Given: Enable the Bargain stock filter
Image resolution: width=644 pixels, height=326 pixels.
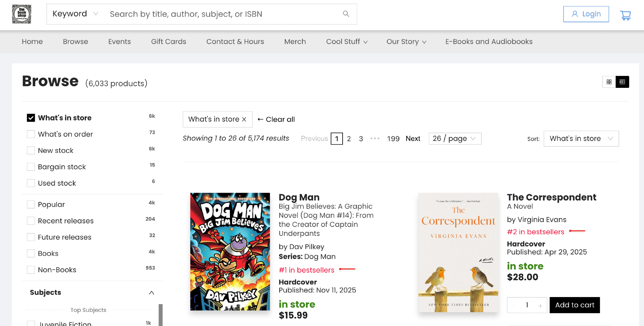Looking at the screenshot, I should click(x=31, y=167).
